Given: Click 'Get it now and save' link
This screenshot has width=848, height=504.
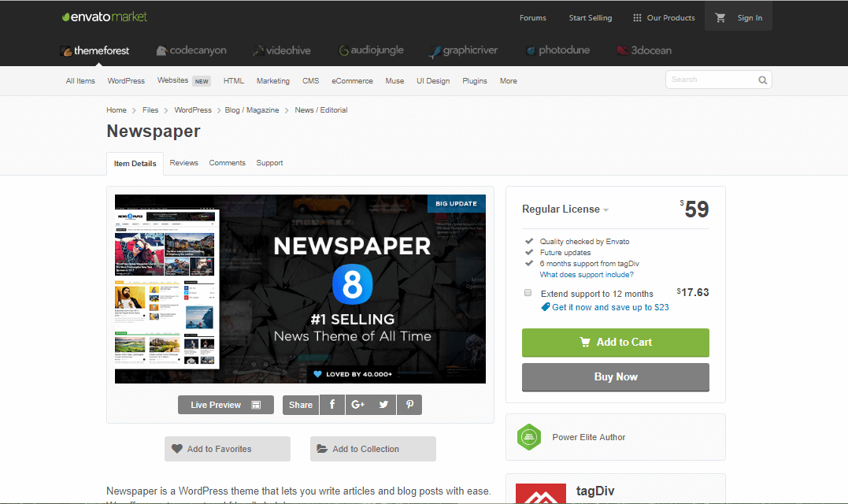Looking at the screenshot, I should pyautogui.click(x=610, y=307).
